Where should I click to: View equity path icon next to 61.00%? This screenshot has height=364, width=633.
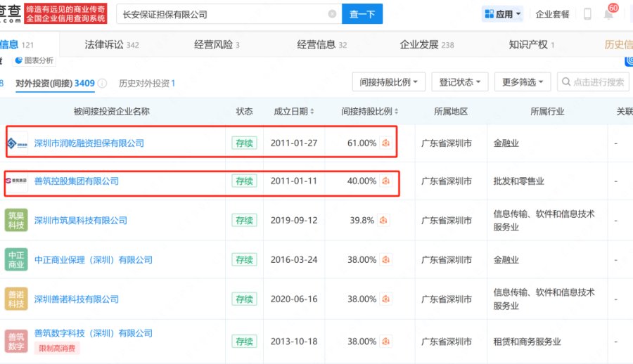point(385,143)
